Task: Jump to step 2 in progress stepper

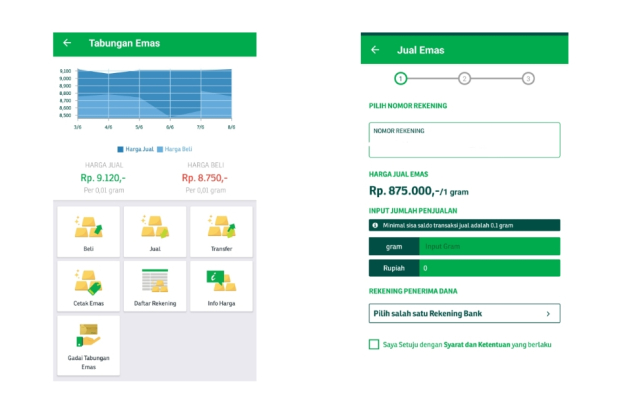Action: [x=464, y=78]
